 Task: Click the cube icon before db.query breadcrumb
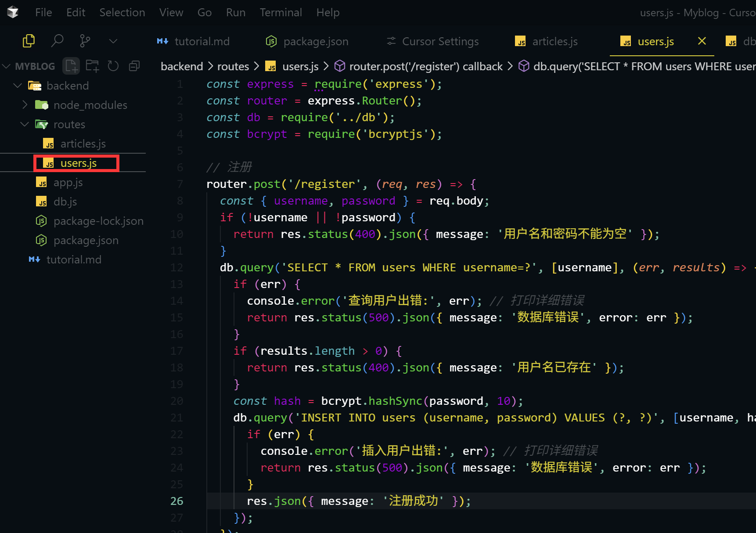click(524, 66)
